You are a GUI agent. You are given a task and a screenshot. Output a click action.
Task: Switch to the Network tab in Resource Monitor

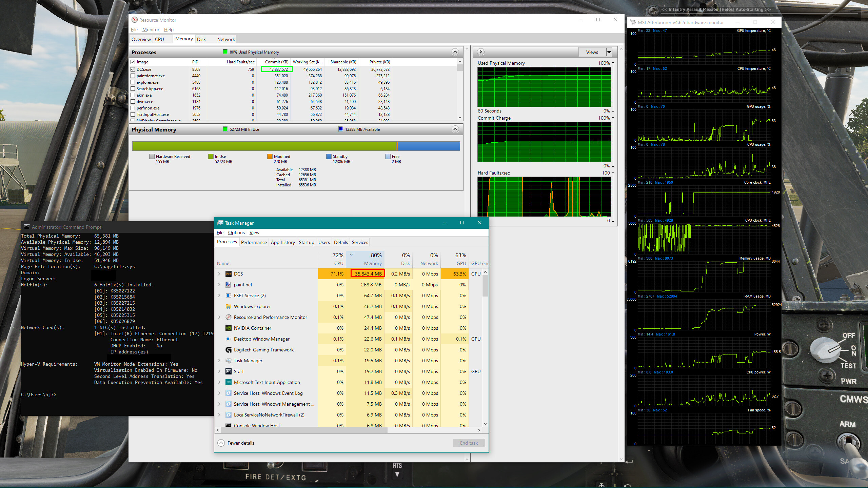click(x=226, y=39)
